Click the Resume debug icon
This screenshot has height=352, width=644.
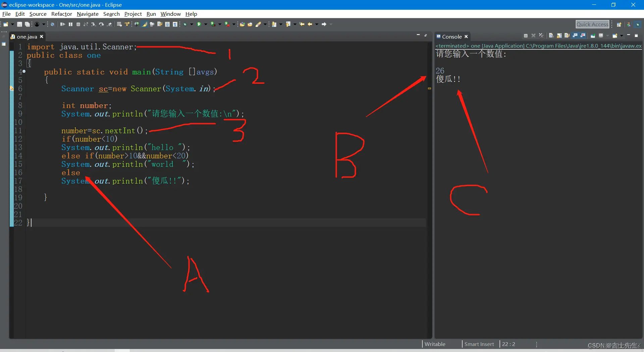62,24
